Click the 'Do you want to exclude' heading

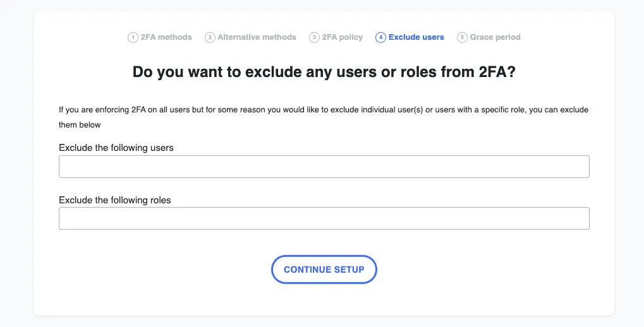click(x=324, y=72)
